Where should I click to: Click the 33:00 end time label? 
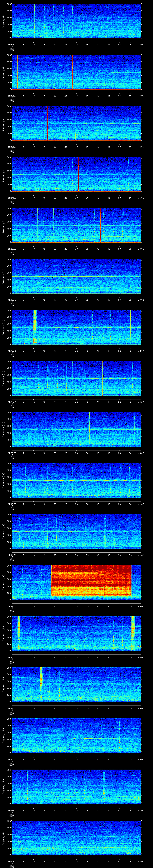click(x=141, y=96)
